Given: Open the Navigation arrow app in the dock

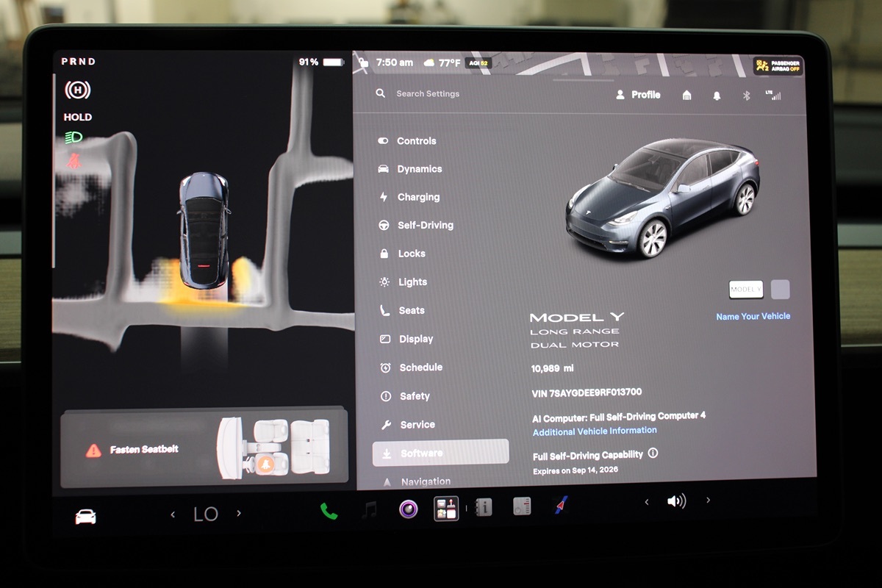Looking at the screenshot, I should point(561,505).
